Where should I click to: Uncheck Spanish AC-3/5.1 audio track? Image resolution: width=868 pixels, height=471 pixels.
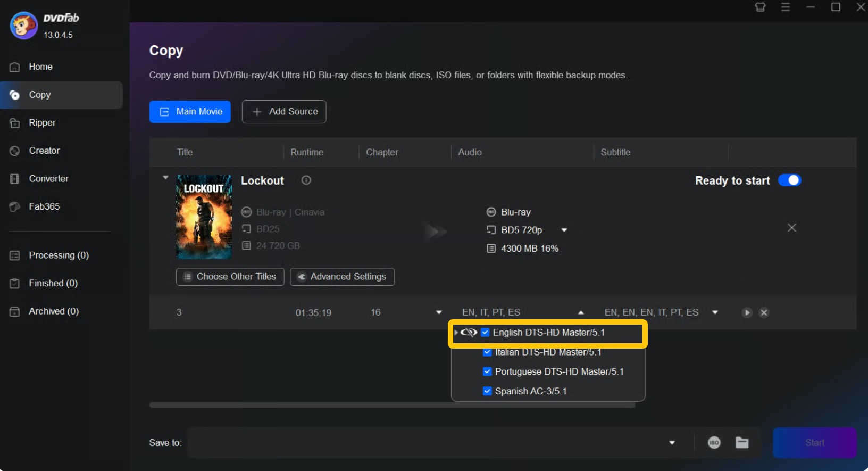[487, 391]
